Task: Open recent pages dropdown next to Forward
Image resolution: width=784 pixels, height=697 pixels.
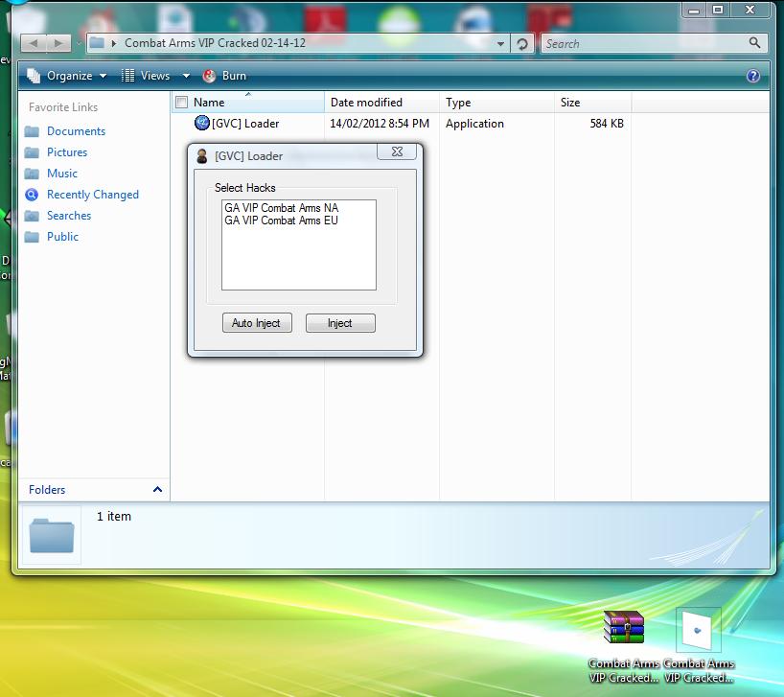Action: [79, 43]
